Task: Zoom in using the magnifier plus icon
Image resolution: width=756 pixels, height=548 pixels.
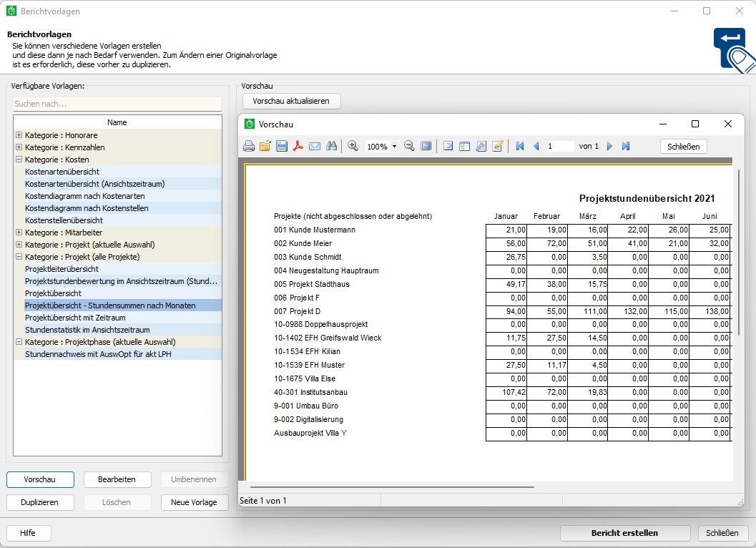Action: (x=353, y=146)
